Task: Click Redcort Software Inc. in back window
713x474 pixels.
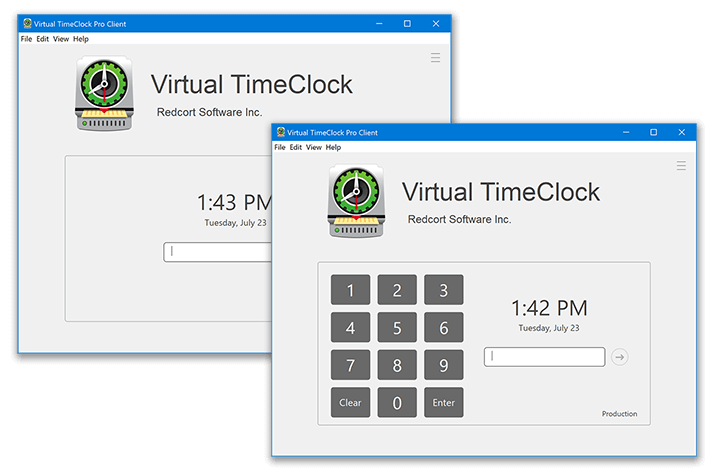Action: point(209,112)
